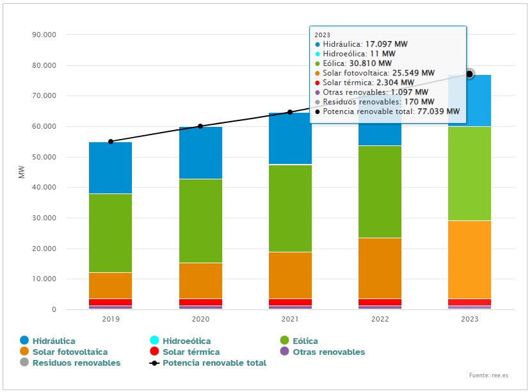Click the 2021 orange Solar fotovoltaica segment
The width and height of the screenshot is (532, 392).
[x=290, y=275]
